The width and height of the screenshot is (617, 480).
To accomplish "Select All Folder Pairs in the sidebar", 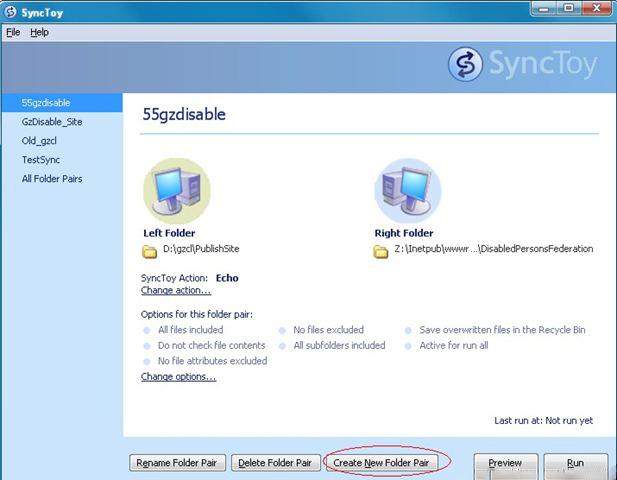I will 62,179.
